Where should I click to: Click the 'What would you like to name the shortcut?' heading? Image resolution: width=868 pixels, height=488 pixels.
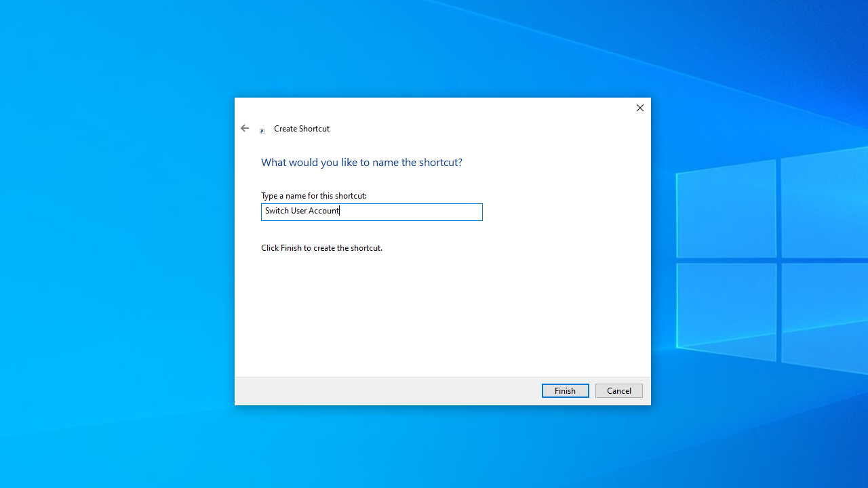(x=361, y=162)
